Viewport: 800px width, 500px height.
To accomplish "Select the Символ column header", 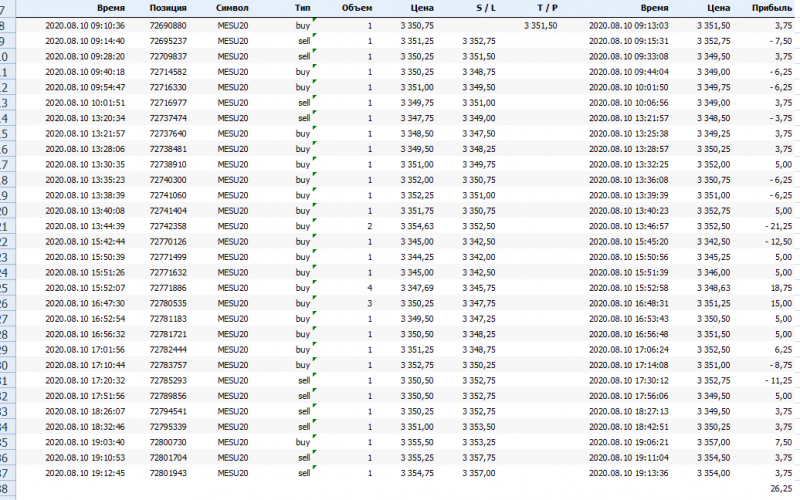I will (232, 8).
